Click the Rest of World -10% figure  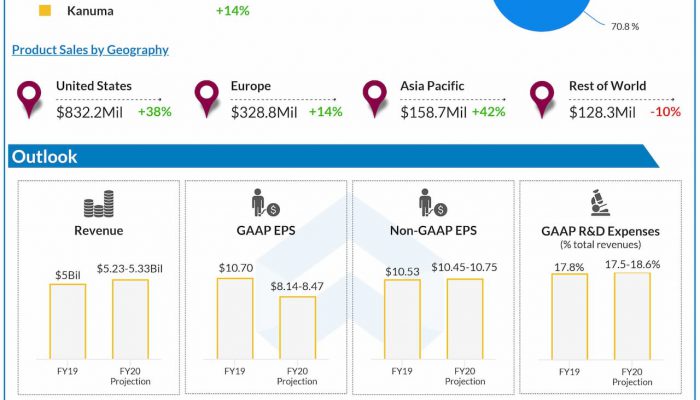666,112
